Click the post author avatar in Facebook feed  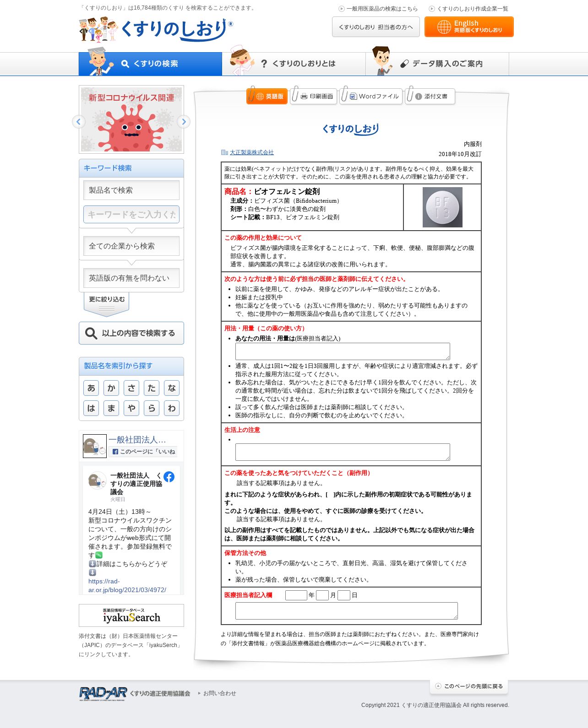(x=97, y=480)
